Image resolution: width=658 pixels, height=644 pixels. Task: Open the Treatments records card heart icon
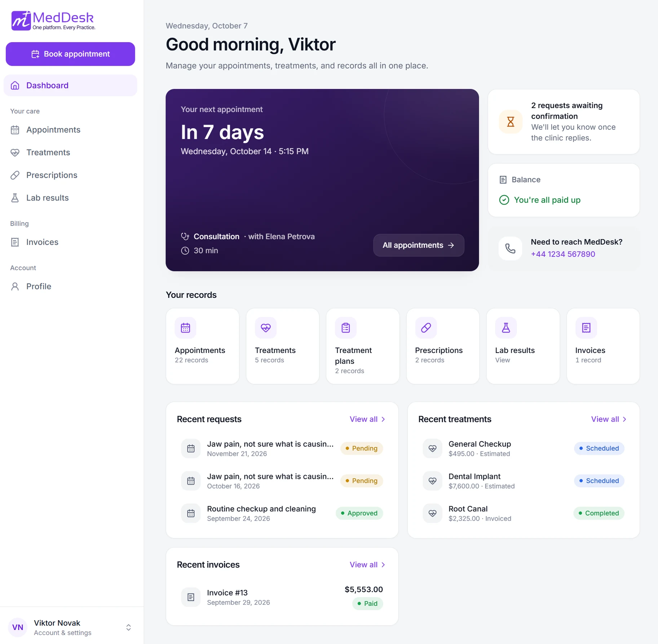tap(266, 328)
